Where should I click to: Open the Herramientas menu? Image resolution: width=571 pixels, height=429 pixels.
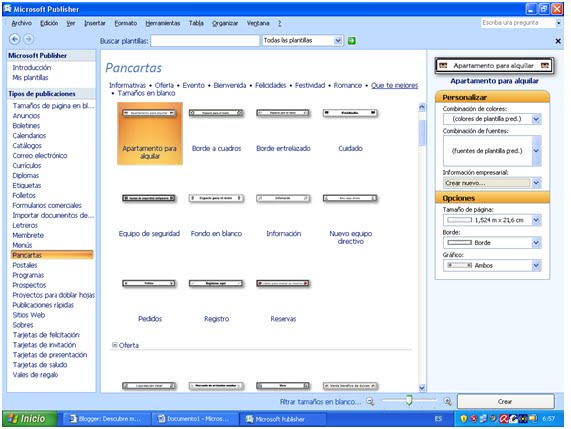click(163, 23)
